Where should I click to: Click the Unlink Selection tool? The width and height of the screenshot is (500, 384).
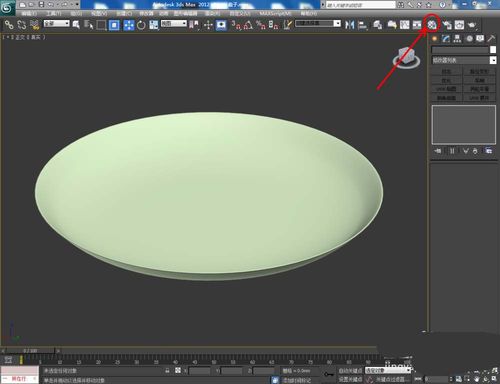[22, 24]
